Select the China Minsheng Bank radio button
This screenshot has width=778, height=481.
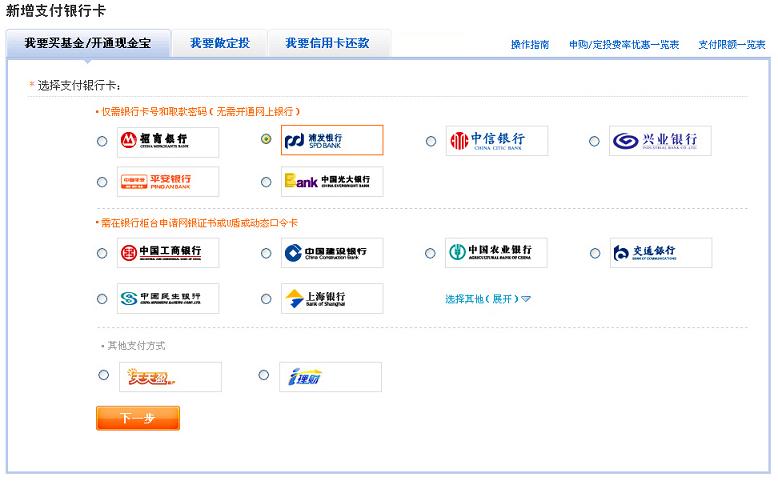pos(102,298)
